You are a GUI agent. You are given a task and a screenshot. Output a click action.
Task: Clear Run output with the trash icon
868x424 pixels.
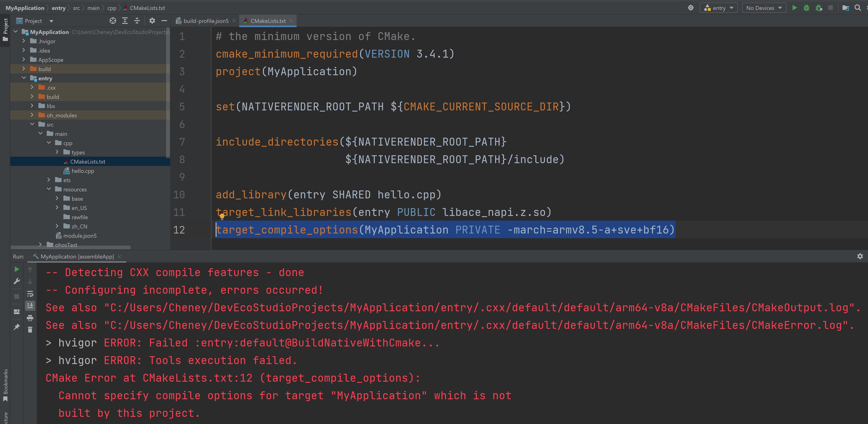pos(30,330)
